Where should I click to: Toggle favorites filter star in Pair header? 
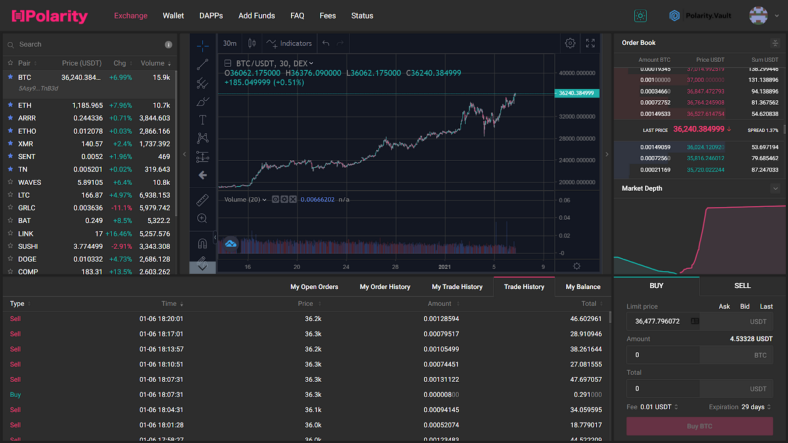(x=11, y=63)
